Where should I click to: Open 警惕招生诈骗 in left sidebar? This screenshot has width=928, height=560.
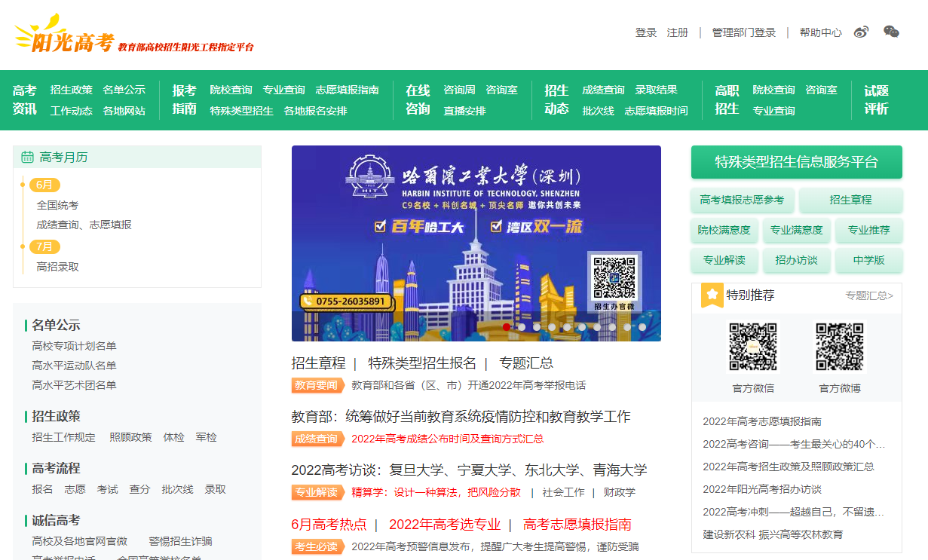[x=180, y=541]
